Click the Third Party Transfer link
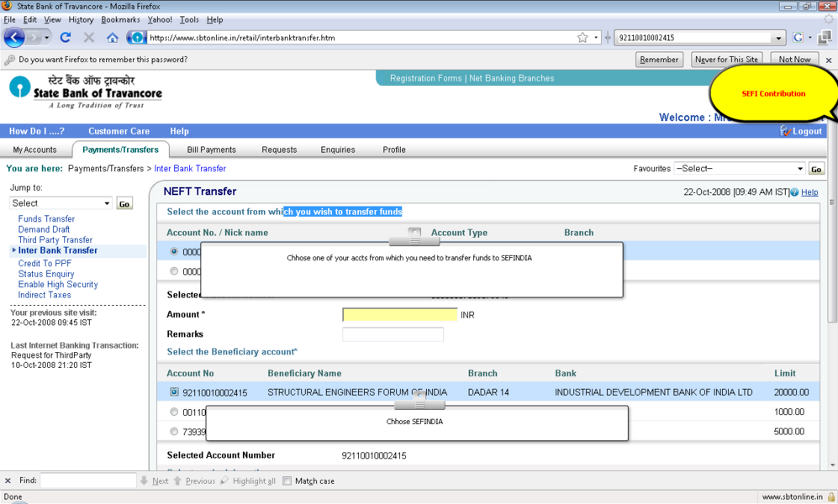 (55, 240)
